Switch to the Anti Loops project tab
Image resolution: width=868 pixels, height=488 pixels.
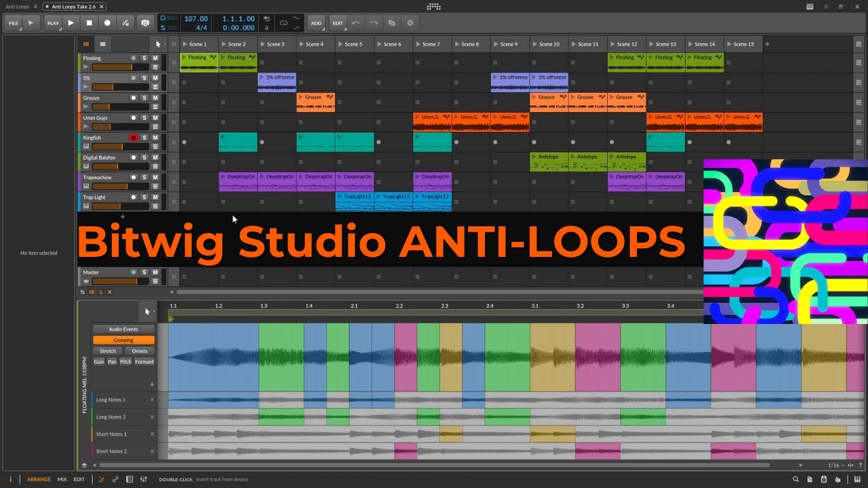(x=18, y=6)
